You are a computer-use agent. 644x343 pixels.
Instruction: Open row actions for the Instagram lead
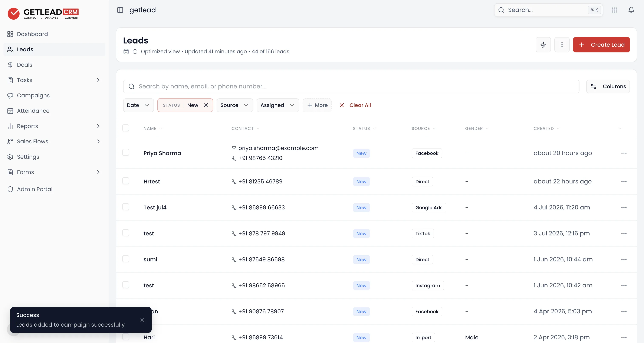coord(624,286)
